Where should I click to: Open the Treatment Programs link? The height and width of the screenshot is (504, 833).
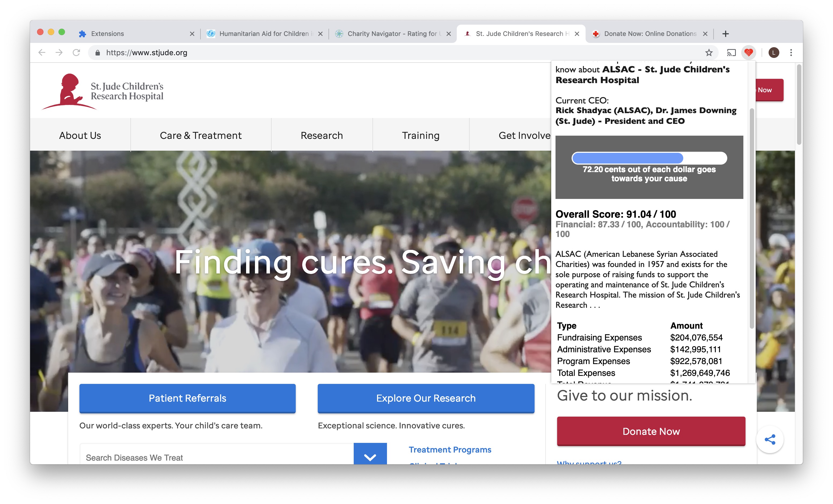tap(450, 449)
